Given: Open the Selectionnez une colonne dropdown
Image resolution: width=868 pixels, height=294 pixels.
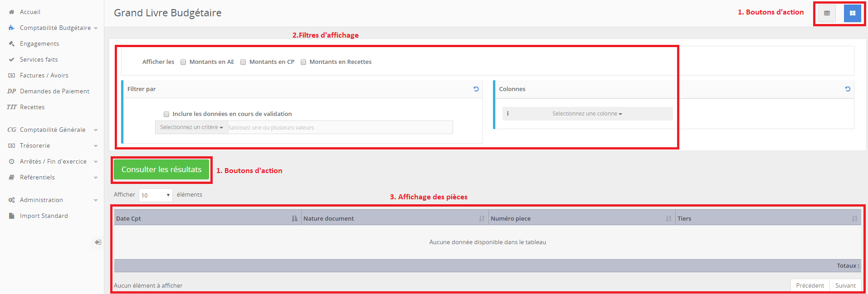Looking at the screenshot, I should click(587, 114).
